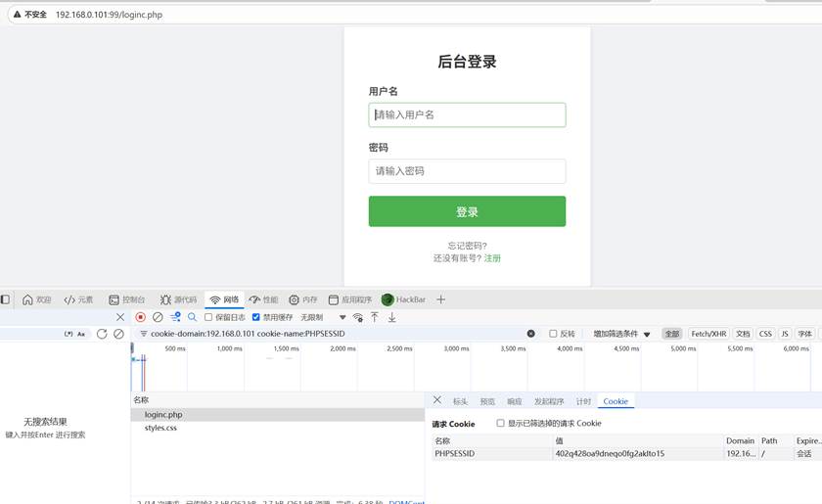Open the 欢迎 welcome tab
Image resolution: width=822 pixels, height=504 pixels.
point(37,299)
